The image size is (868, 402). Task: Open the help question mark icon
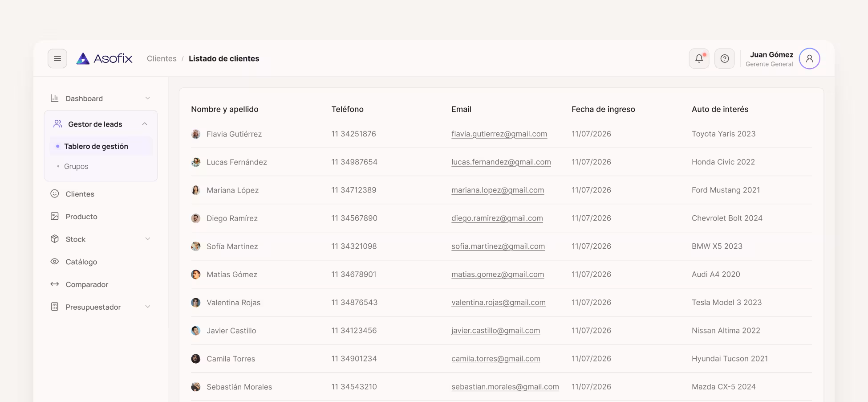tap(725, 58)
